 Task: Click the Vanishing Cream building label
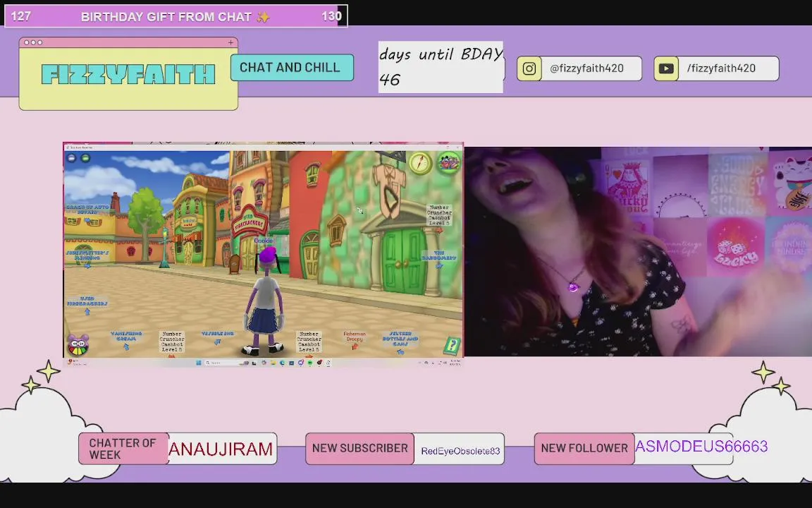[x=126, y=336]
